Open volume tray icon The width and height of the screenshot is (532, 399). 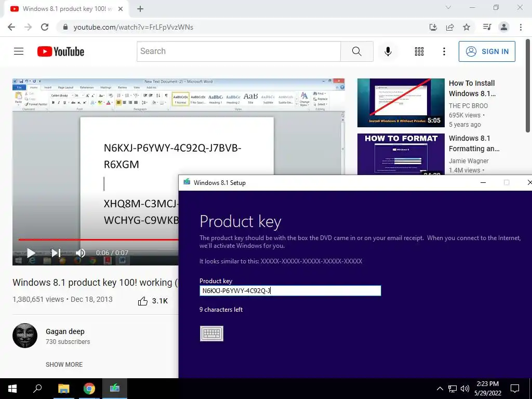click(x=465, y=389)
